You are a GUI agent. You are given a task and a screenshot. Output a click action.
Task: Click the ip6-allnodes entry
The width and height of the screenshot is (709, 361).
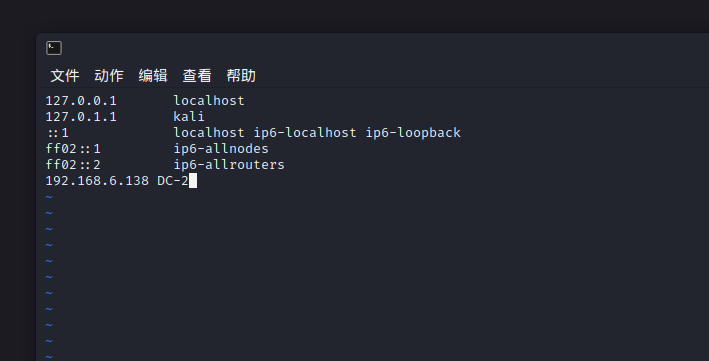coord(221,149)
